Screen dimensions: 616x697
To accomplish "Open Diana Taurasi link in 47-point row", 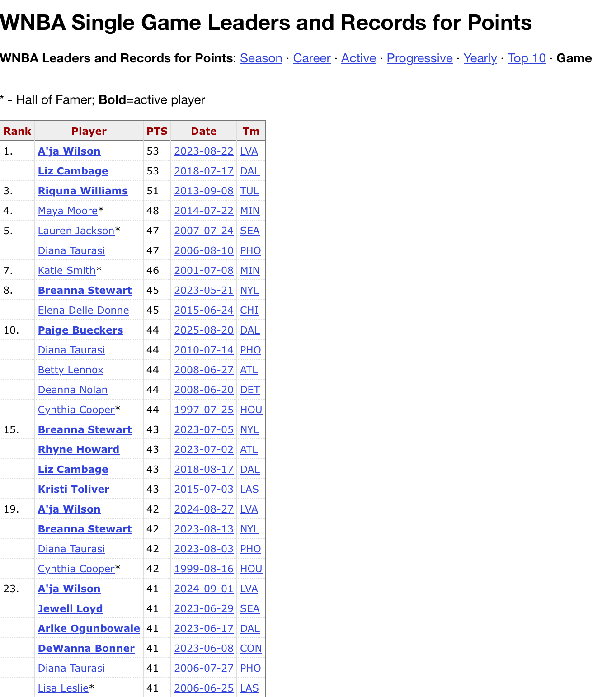I will point(71,250).
